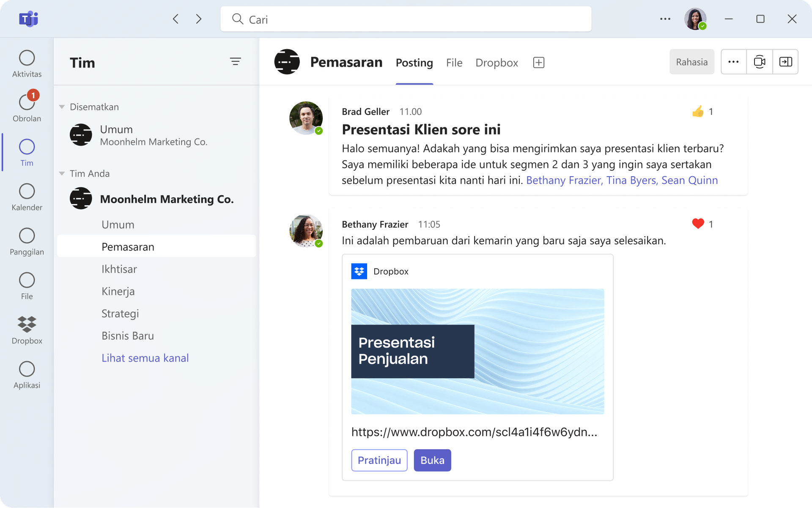Image resolution: width=812 pixels, height=508 pixels.
Task: Click inside the Cari search field
Action: coord(405,19)
